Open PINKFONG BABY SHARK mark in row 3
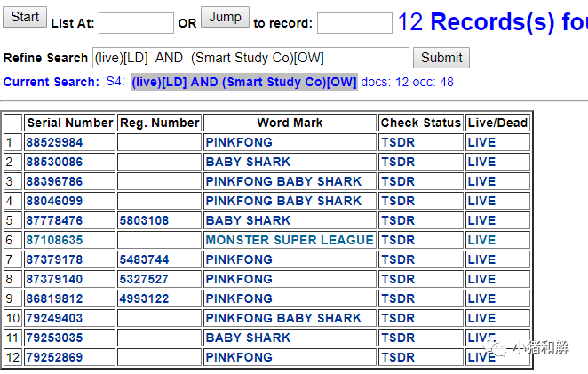588x374 pixels. [x=284, y=181]
